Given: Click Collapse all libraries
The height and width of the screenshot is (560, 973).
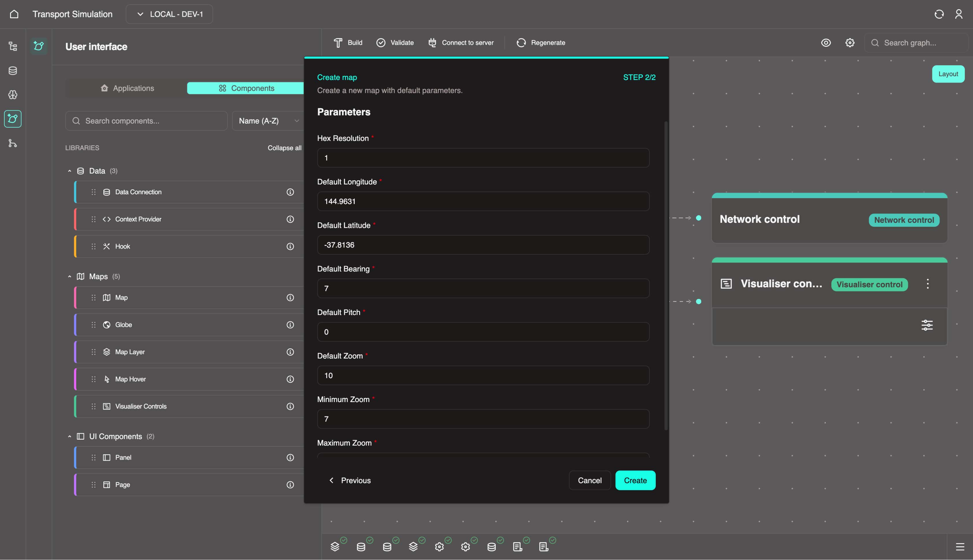Looking at the screenshot, I should (x=284, y=148).
